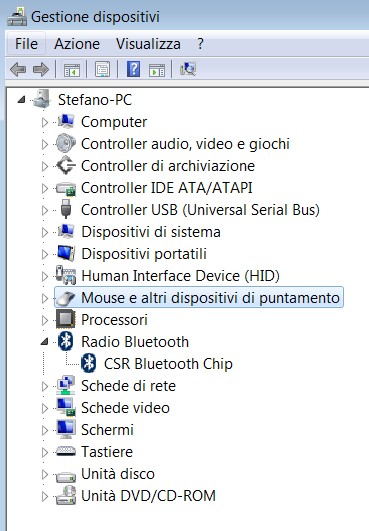Screen dimensions: 369x531
Task: Expand Controller USB (Universal Serial Bus)
Action: coord(45,210)
